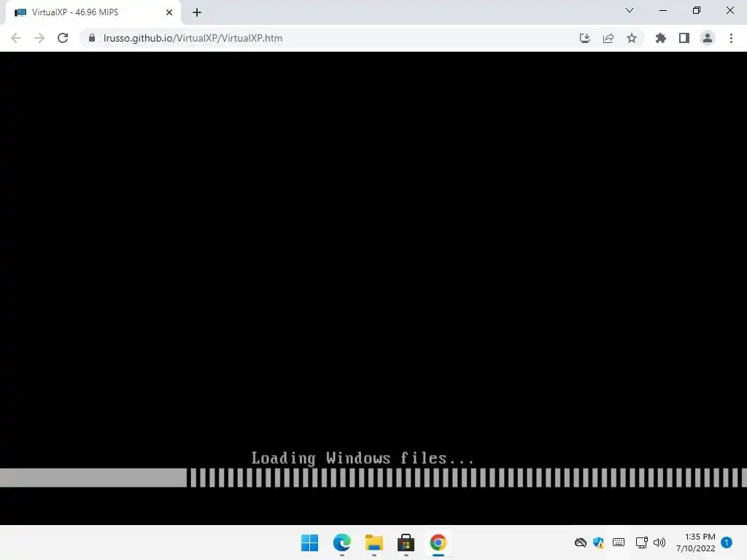Close the Chrome window
The image size is (747, 560).
coord(729,10)
